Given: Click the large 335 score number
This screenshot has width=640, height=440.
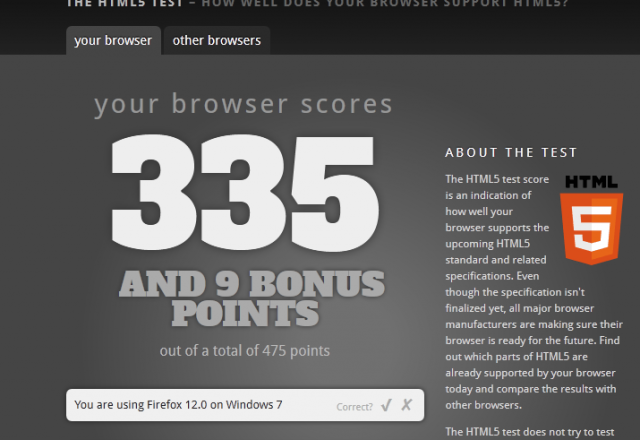Looking at the screenshot, I should [x=245, y=192].
